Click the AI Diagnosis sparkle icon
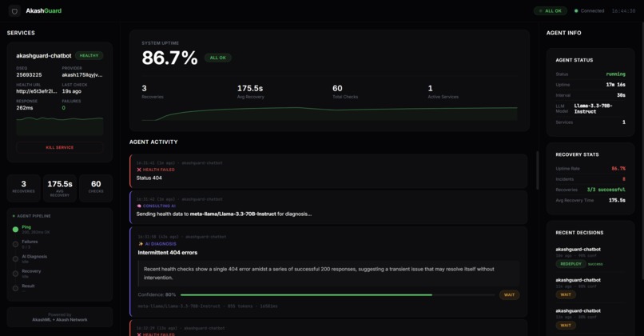This screenshot has width=644, height=336. coord(141,243)
